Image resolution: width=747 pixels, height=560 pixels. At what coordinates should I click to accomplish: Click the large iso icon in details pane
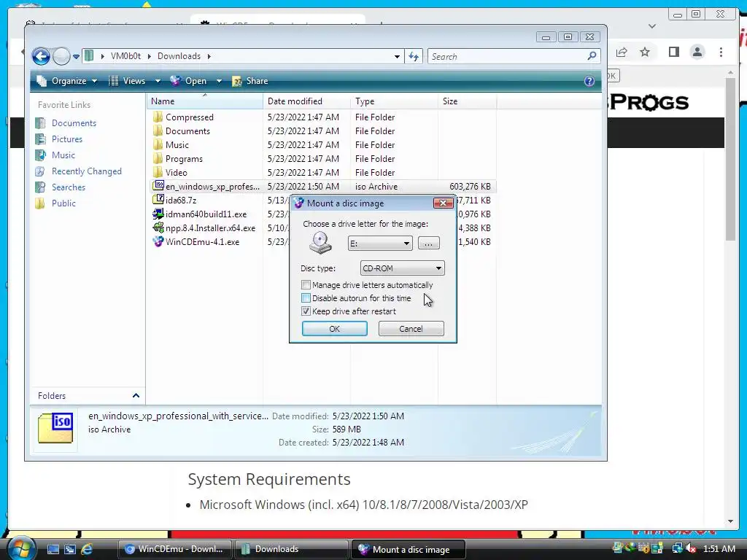tap(55, 427)
